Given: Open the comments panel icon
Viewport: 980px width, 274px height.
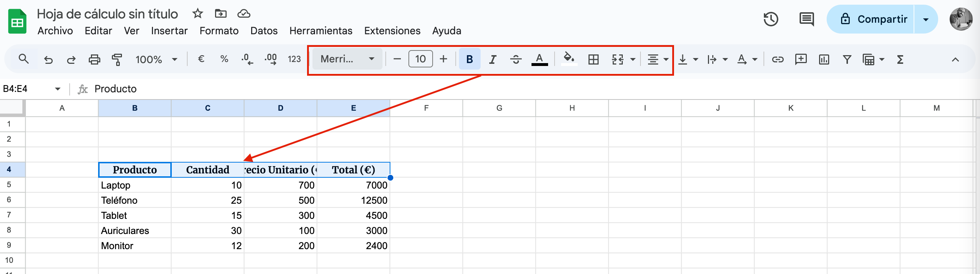Looking at the screenshot, I should pos(806,19).
